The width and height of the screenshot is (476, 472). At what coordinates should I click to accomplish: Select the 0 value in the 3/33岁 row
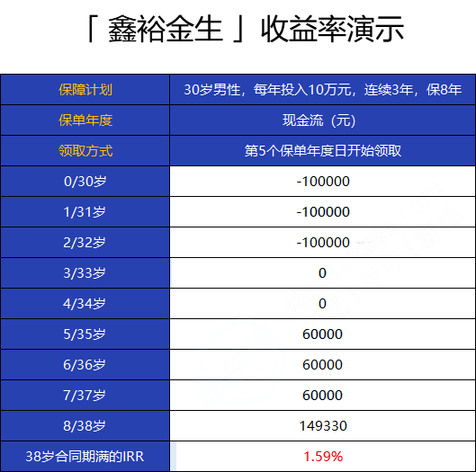[x=322, y=273]
